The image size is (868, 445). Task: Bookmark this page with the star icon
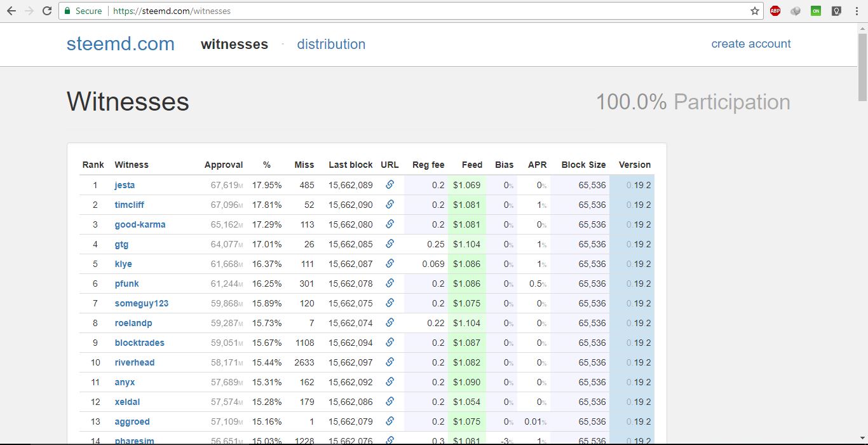click(x=755, y=11)
